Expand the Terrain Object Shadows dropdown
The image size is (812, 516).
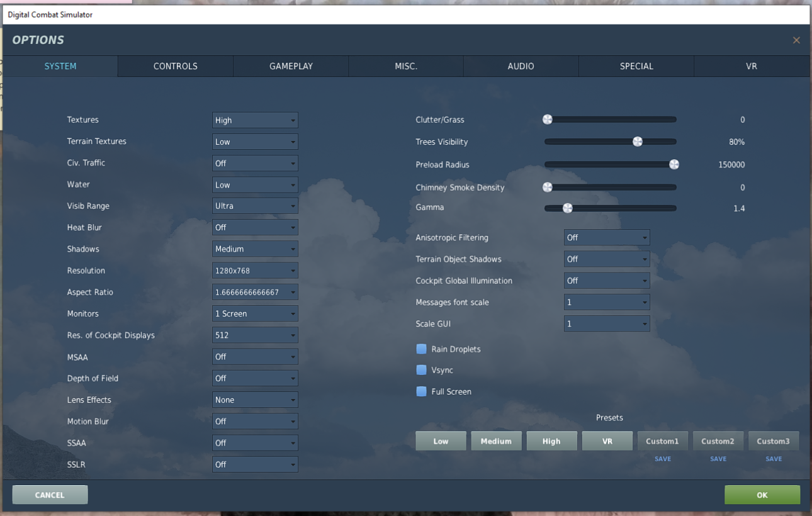click(607, 259)
